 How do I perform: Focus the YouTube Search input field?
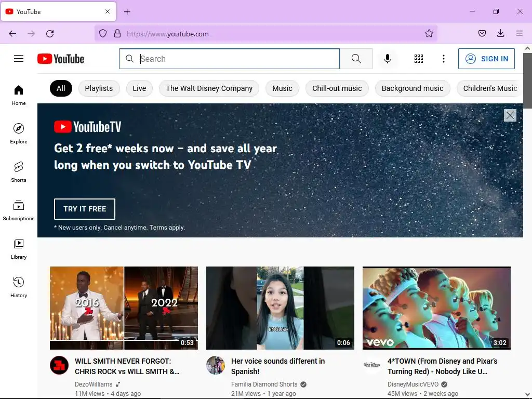pyautogui.click(x=229, y=59)
